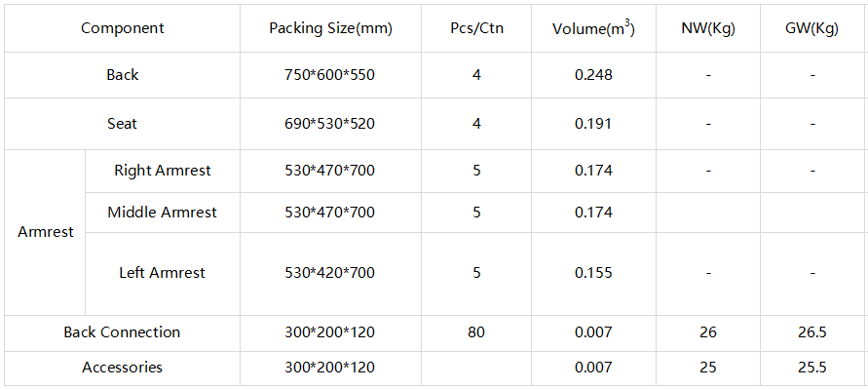This screenshot has height=389, width=868.
Task: Click the Component column header
Action: click(x=123, y=28)
